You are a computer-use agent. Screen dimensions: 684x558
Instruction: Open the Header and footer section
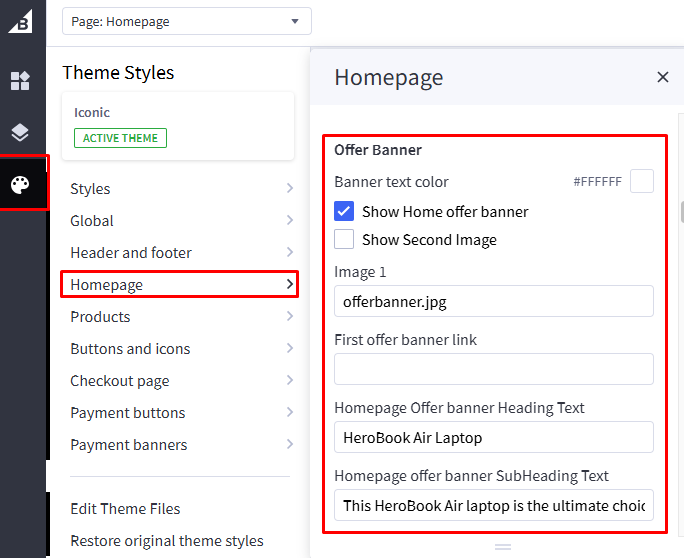(181, 253)
